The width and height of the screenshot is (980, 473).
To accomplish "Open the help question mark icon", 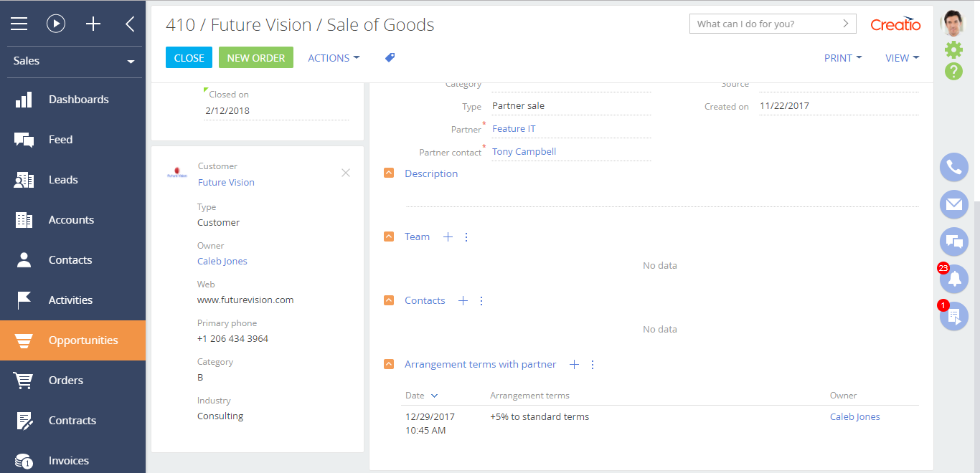I will [x=953, y=71].
